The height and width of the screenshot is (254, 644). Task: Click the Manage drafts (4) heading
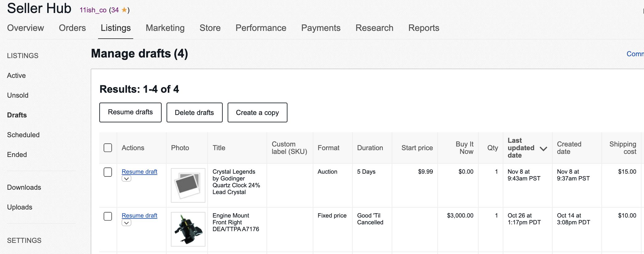coord(139,53)
